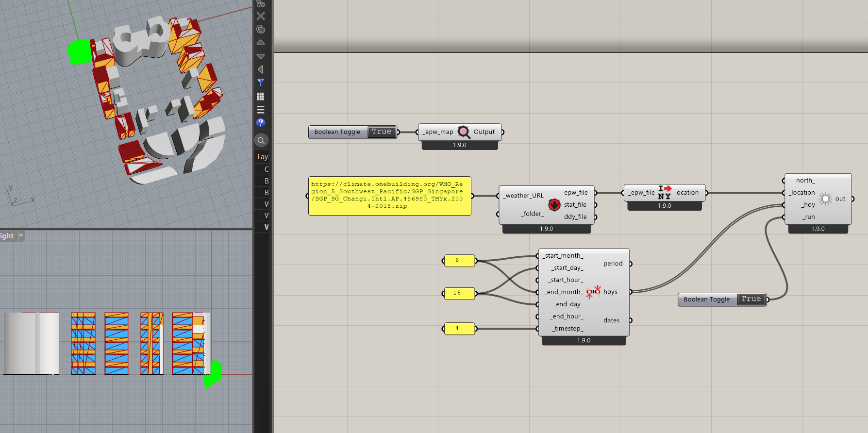868x433 pixels.
Task: Click the move-down triangle icon
Action: (261, 56)
